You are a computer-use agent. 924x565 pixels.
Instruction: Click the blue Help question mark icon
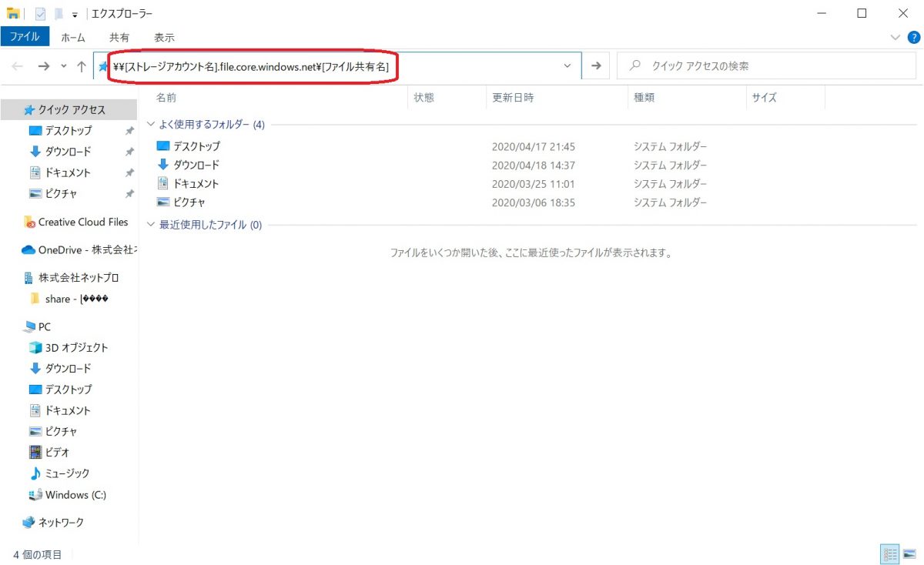point(913,37)
